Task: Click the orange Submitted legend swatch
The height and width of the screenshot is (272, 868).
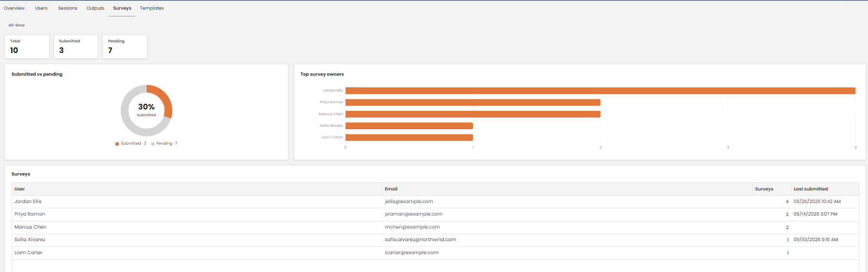Action: pyautogui.click(x=117, y=144)
